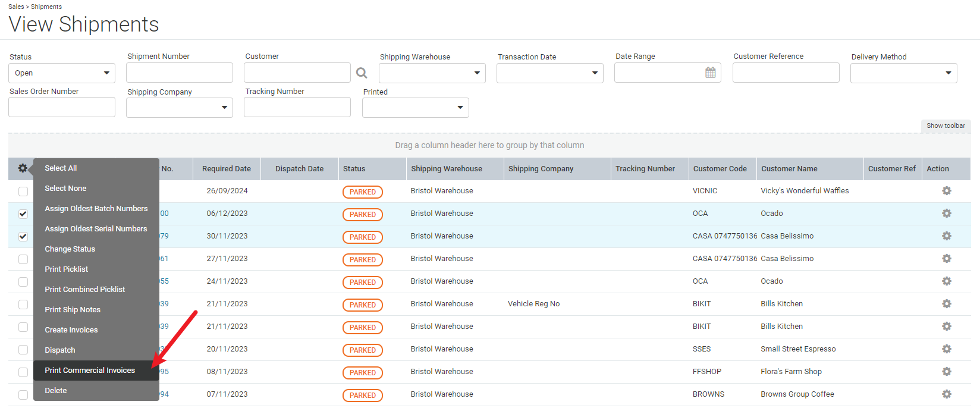Tick the checkbox for the 26/09/2024 shipment
The width and height of the screenshot is (980, 408).
coord(23,192)
